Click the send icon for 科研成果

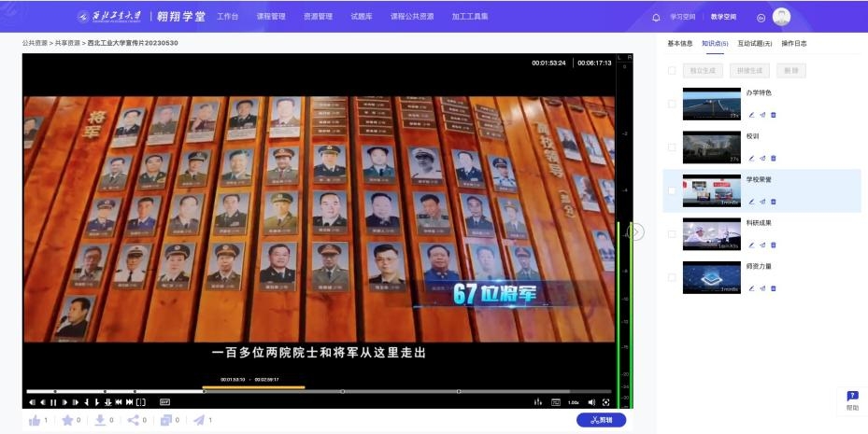coord(762,245)
